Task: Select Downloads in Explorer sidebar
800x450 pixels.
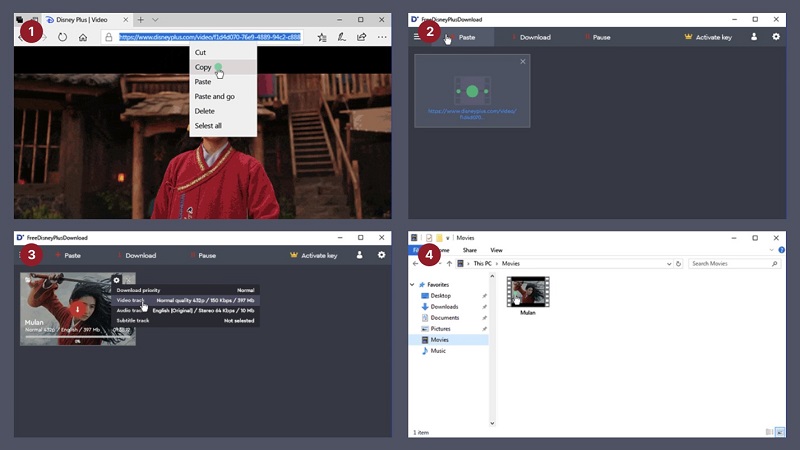Action: [x=444, y=307]
